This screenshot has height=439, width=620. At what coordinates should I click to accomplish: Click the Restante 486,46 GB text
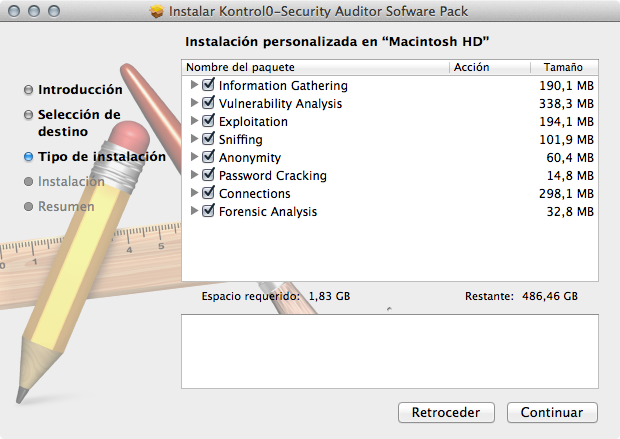[522, 296]
